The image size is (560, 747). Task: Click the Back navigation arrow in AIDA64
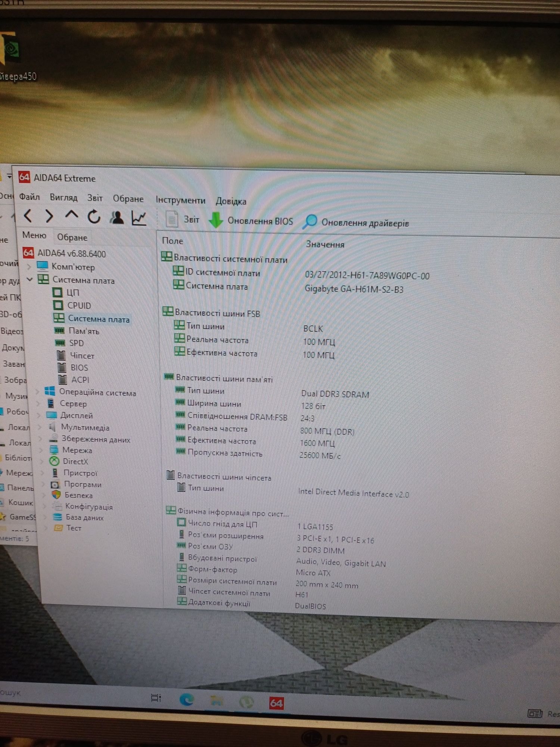coord(28,216)
